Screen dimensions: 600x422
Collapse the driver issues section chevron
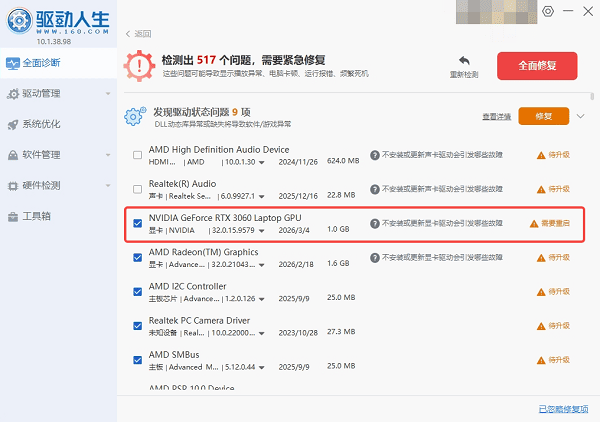pyautogui.click(x=581, y=117)
